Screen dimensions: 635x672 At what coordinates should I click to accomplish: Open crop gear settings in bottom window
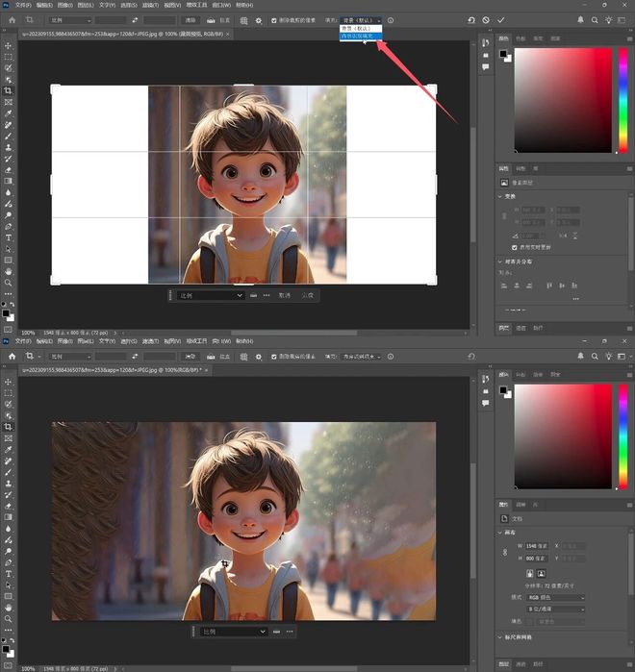click(x=259, y=357)
